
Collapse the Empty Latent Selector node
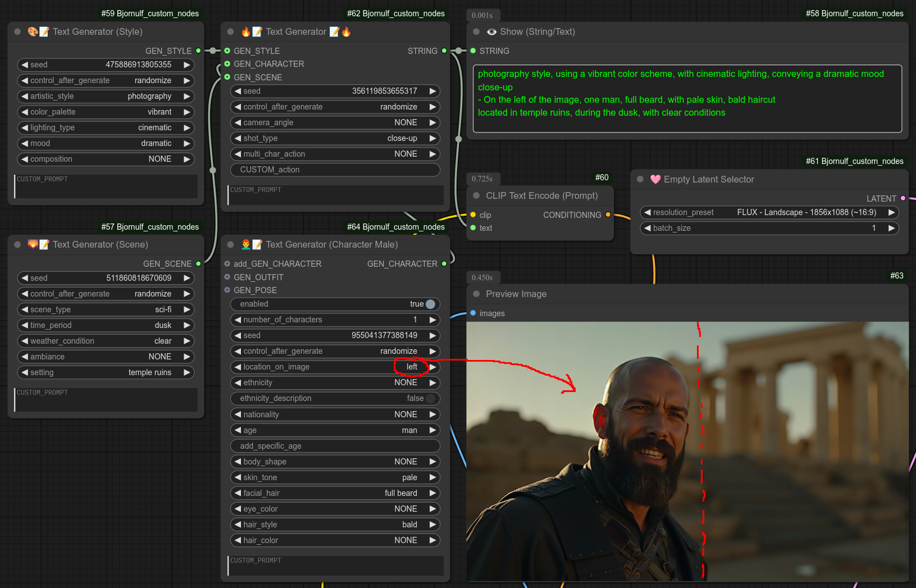(x=640, y=180)
